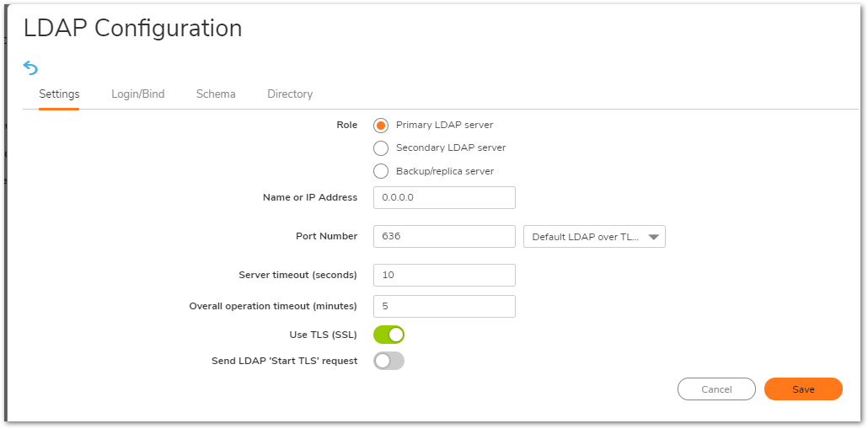Screen dimensions: 868x429
Task: Open the Login/Bind tab
Action: coord(137,94)
